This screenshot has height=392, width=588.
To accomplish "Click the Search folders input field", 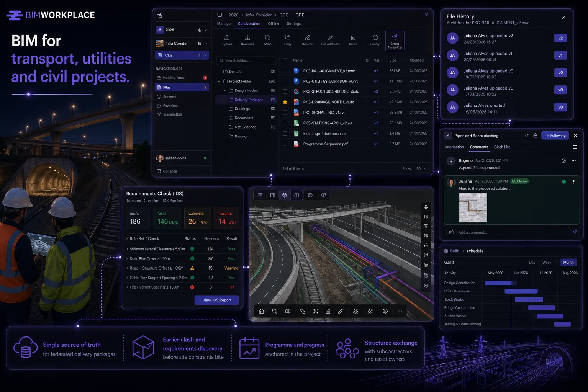I will (x=247, y=60).
